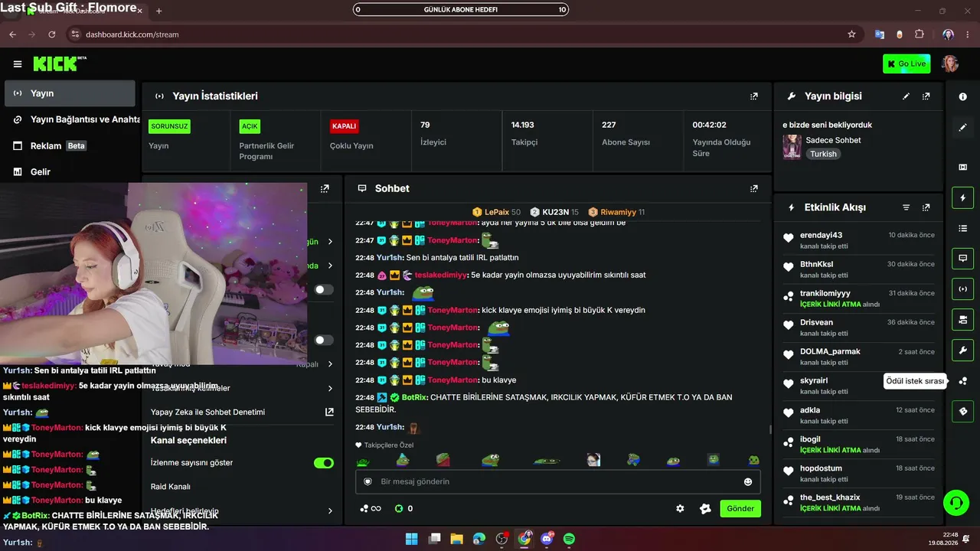Pop out the Sohbet chat panel
This screenshot has width=980, height=551.
point(754,188)
